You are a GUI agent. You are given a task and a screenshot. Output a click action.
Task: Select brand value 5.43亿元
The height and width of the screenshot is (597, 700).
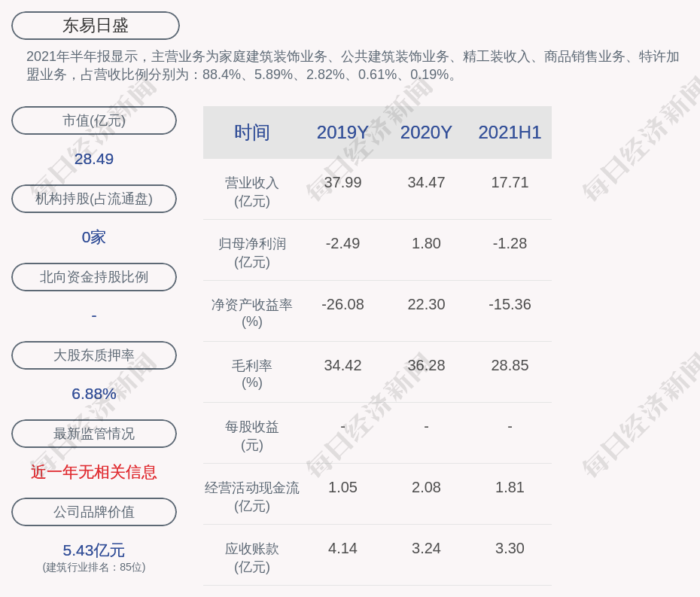(x=94, y=550)
